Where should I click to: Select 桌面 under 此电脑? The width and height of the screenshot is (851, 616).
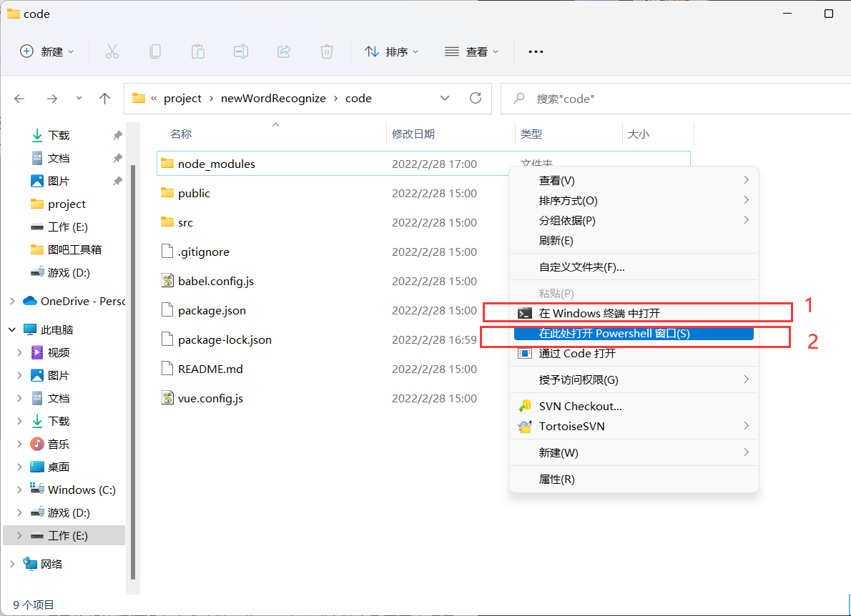click(59, 467)
